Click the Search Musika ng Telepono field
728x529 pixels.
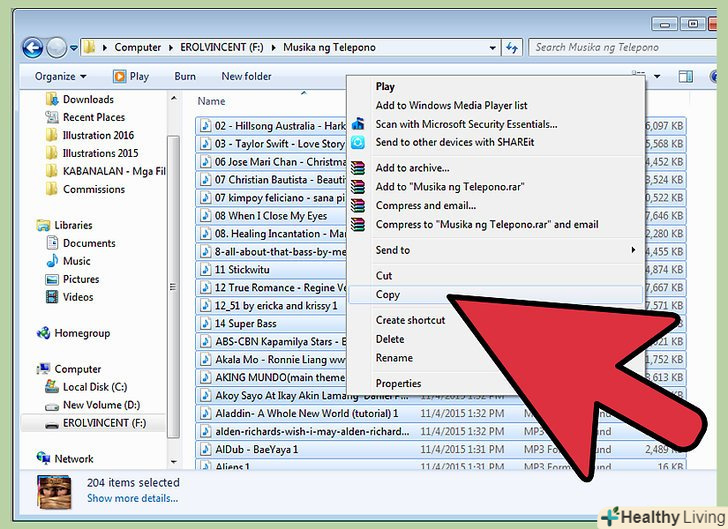622,47
